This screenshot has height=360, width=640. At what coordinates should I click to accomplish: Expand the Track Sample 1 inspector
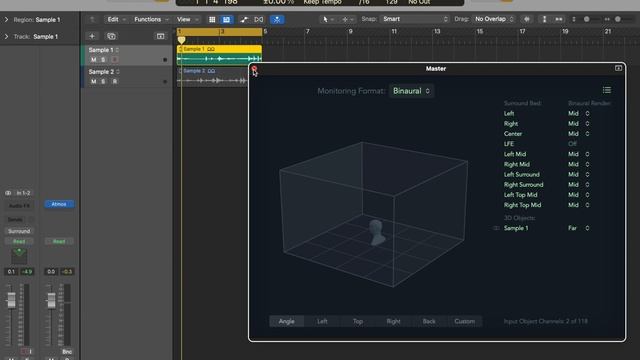point(6,36)
